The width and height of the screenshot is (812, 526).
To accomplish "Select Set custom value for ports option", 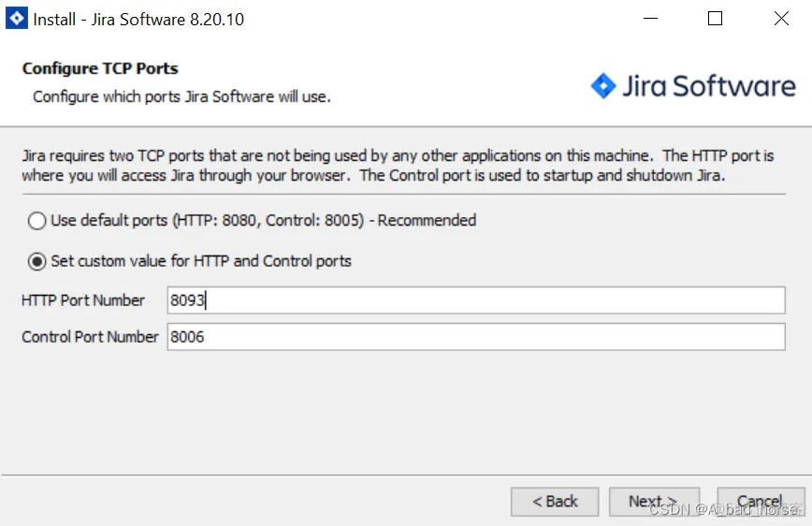I will (36, 262).
